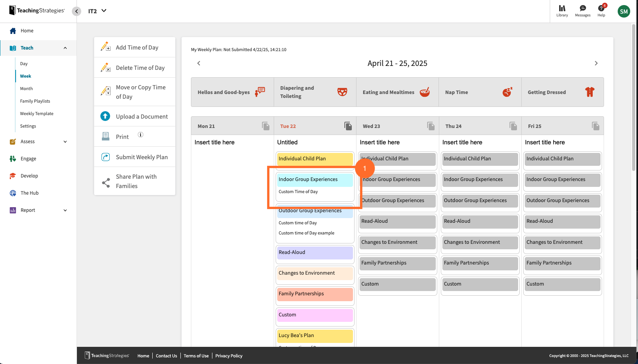The width and height of the screenshot is (638, 364).
Task: Select the Print icon
Action: pyautogui.click(x=105, y=136)
